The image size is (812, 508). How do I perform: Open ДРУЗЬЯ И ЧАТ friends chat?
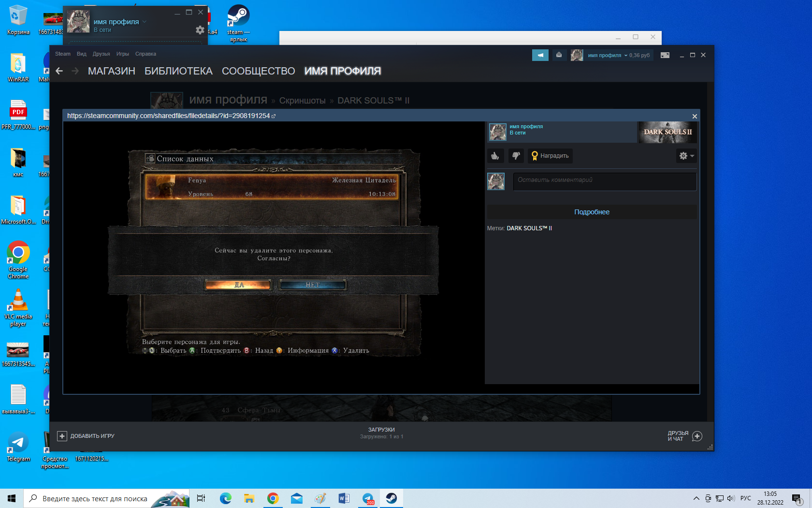tap(684, 436)
